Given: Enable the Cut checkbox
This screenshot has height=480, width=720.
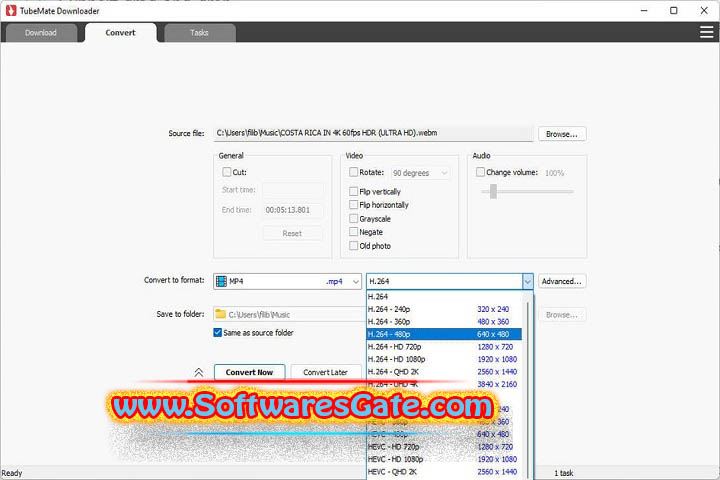Looking at the screenshot, I should pos(226,172).
